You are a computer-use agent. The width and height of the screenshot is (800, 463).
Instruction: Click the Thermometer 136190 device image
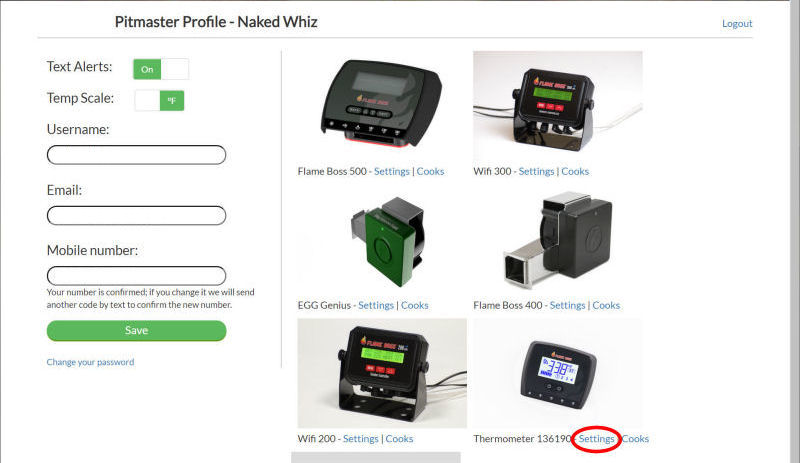pyautogui.click(x=558, y=373)
